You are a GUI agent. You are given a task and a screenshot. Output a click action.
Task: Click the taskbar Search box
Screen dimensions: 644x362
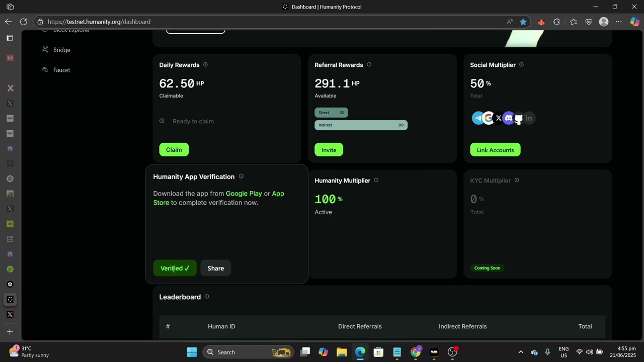[249, 352]
